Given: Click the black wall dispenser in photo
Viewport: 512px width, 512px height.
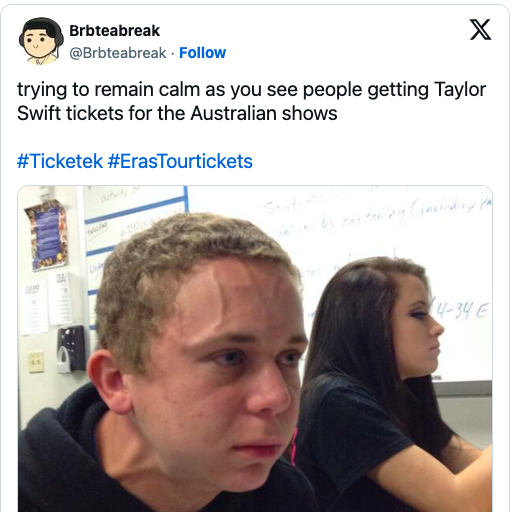Looking at the screenshot, I should (x=71, y=349).
